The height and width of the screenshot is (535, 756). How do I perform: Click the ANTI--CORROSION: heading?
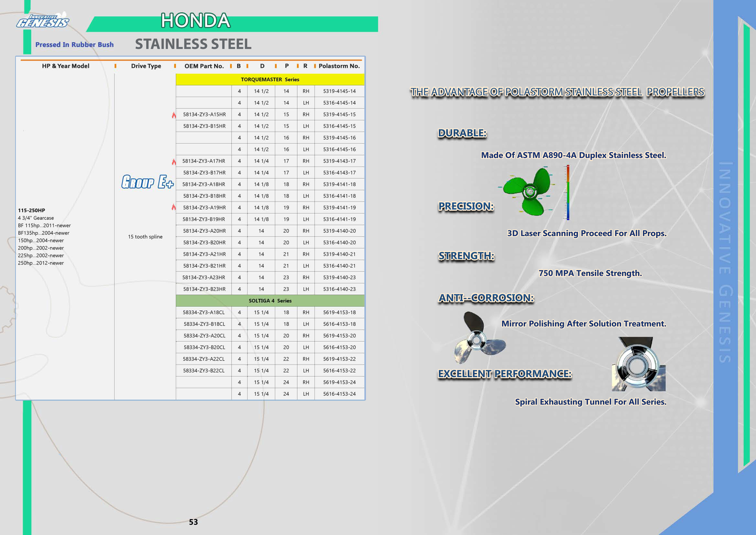[x=486, y=298]
